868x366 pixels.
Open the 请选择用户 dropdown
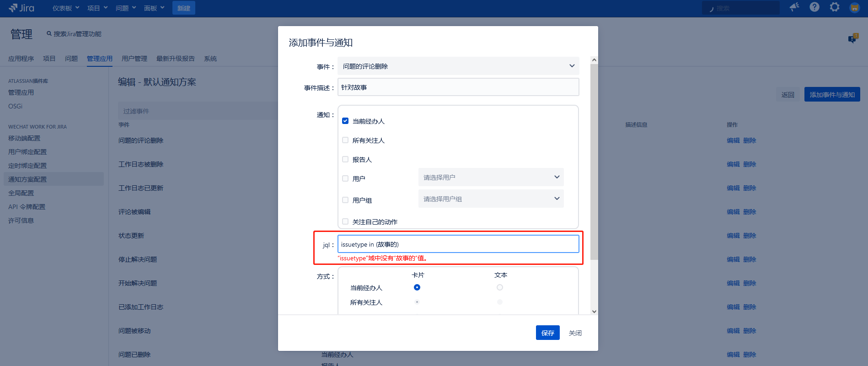point(491,177)
